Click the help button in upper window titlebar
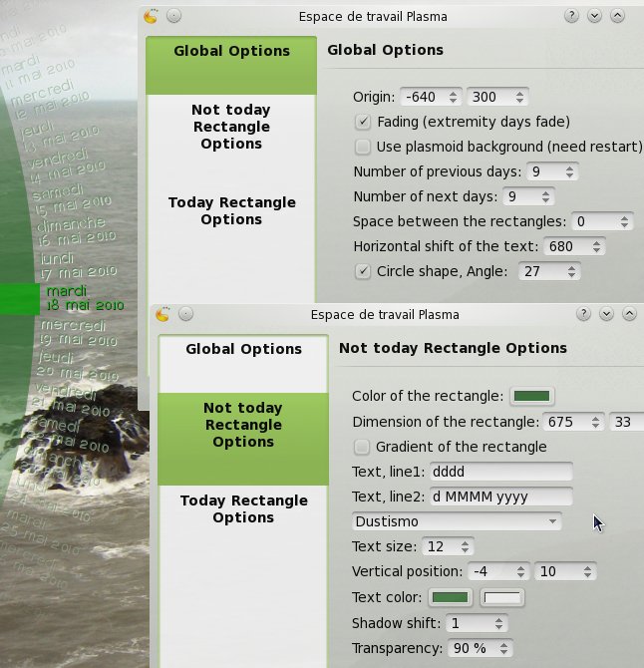The image size is (644, 668). coord(571,16)
